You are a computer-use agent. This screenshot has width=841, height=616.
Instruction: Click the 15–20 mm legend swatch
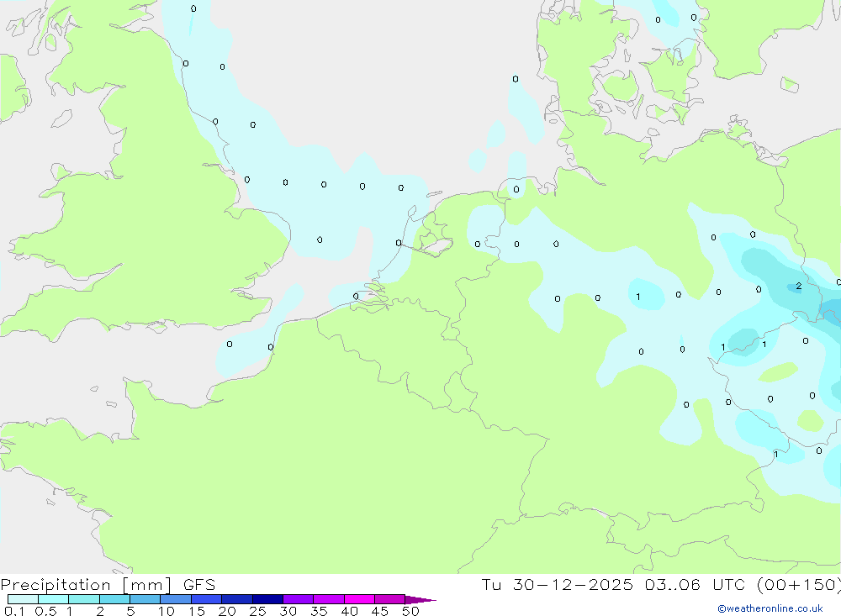pyautogui.click(x=207, y=599)
